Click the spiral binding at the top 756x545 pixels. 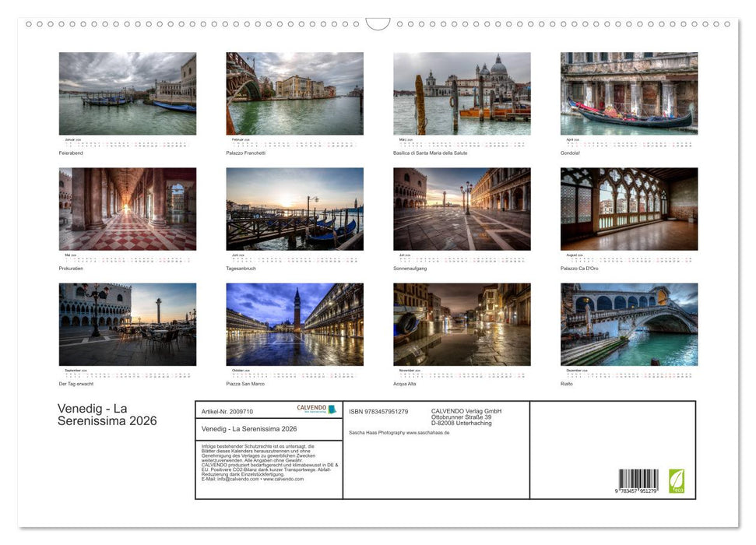(378, 23)
